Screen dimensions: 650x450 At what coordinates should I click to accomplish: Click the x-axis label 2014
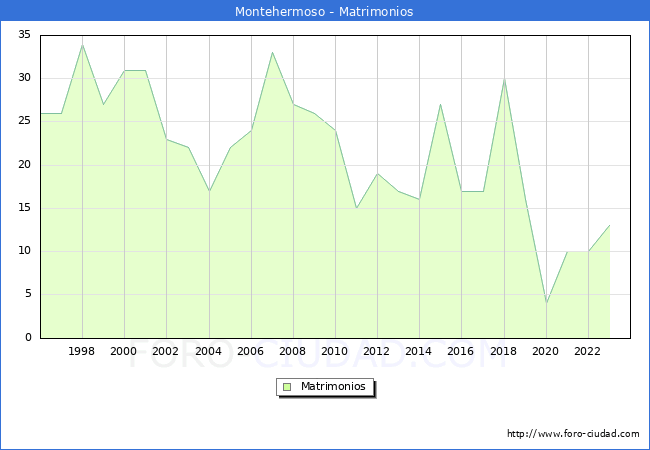pos(419,351)
